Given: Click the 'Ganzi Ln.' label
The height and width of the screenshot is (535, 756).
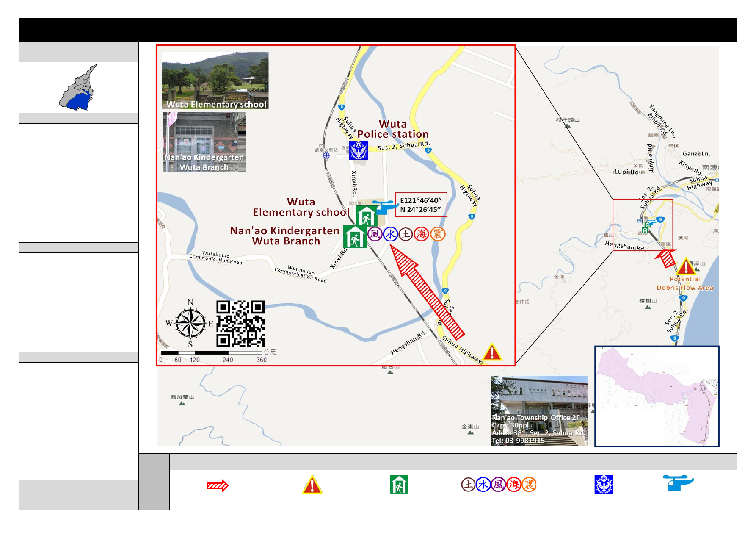Looking at the screenshot, I should pos(696,154).
